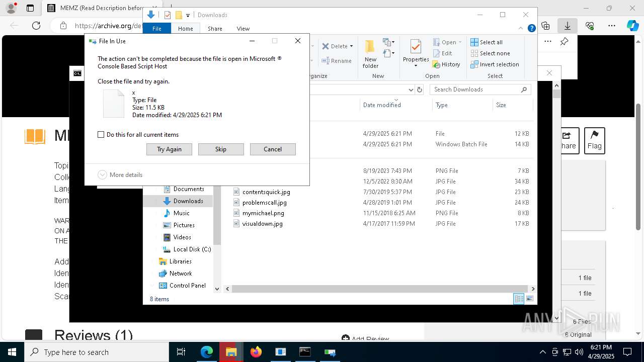
Task: Create a New folder from the ribbon
Action: [370, 54]
